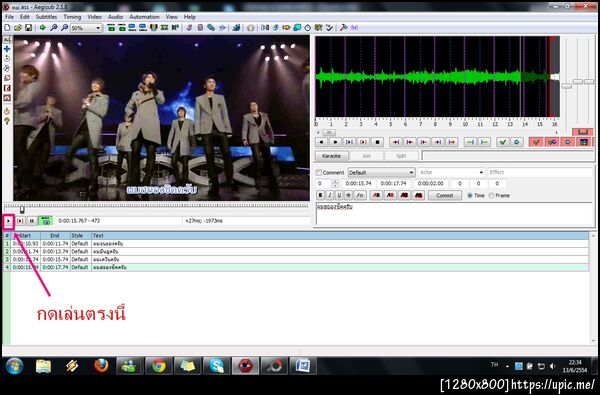This screenshot has height=395, width=600.
Task: Open the Video menu
Action: click(95, 17)
